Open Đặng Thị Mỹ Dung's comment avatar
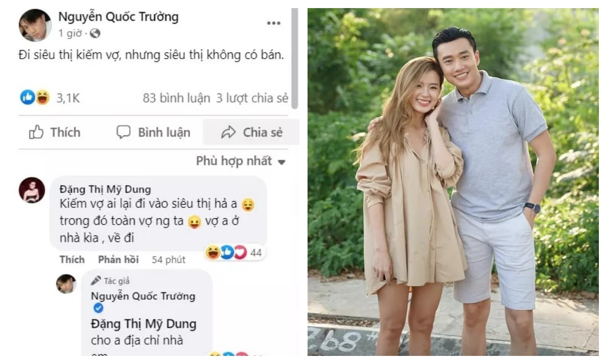 pos(31,190)
